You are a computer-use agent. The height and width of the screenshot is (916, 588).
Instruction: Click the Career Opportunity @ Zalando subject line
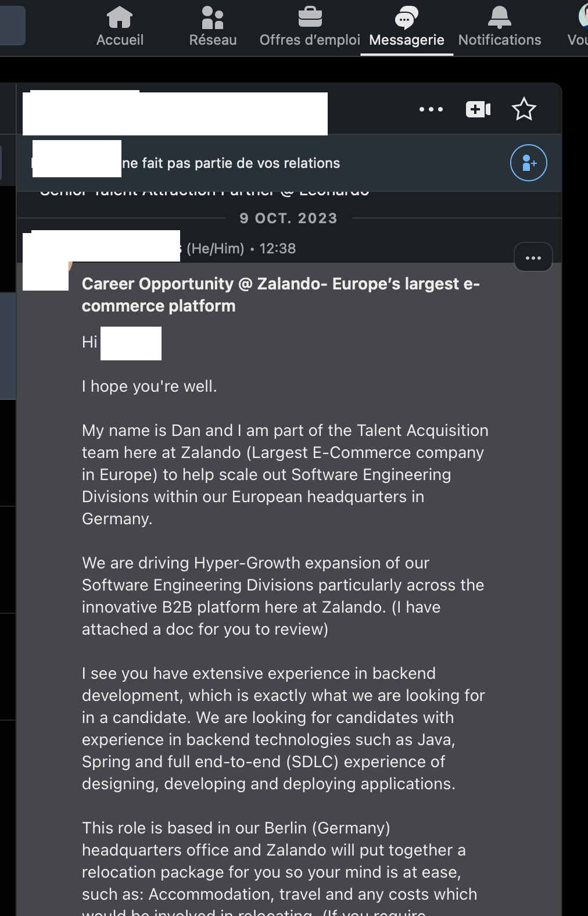coord(281,295)
